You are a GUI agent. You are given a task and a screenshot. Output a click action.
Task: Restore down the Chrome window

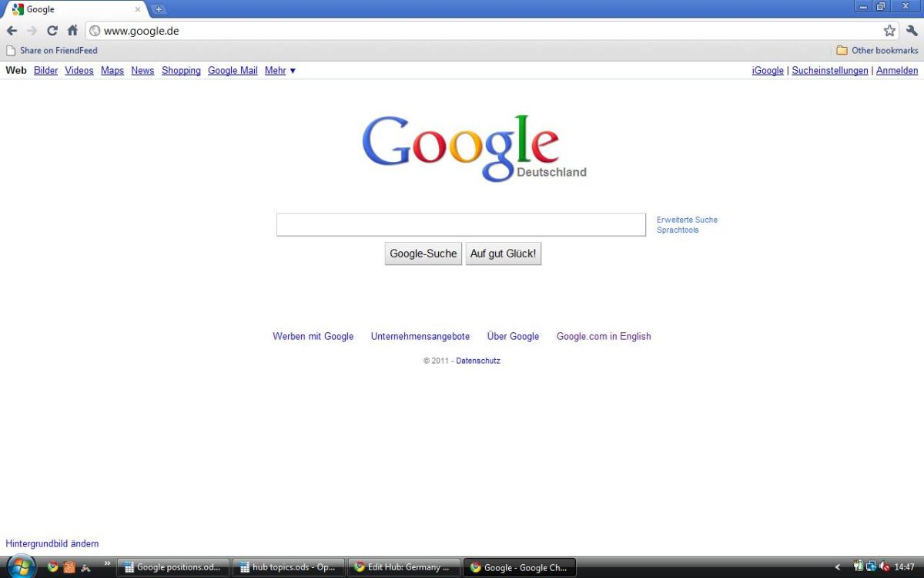[881, 6]
